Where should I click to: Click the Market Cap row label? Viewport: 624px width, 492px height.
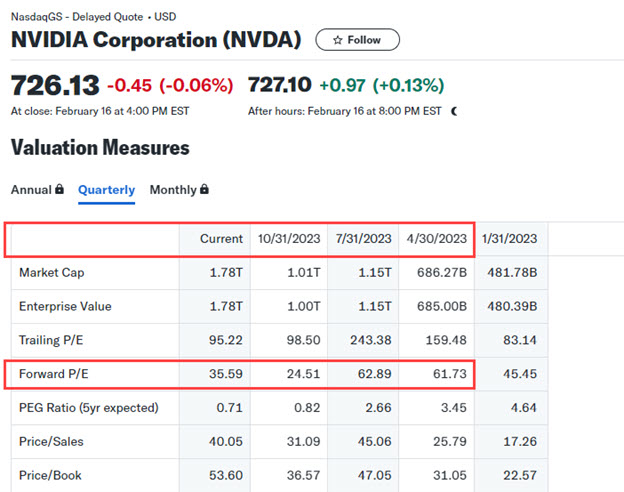pyautogui.click(x=52, y=273)
